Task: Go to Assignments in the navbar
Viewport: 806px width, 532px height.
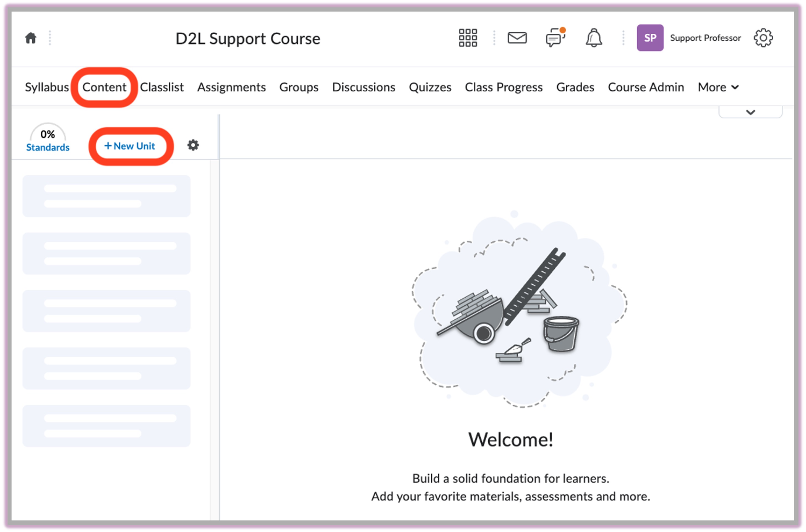Action: pos(231,87)
